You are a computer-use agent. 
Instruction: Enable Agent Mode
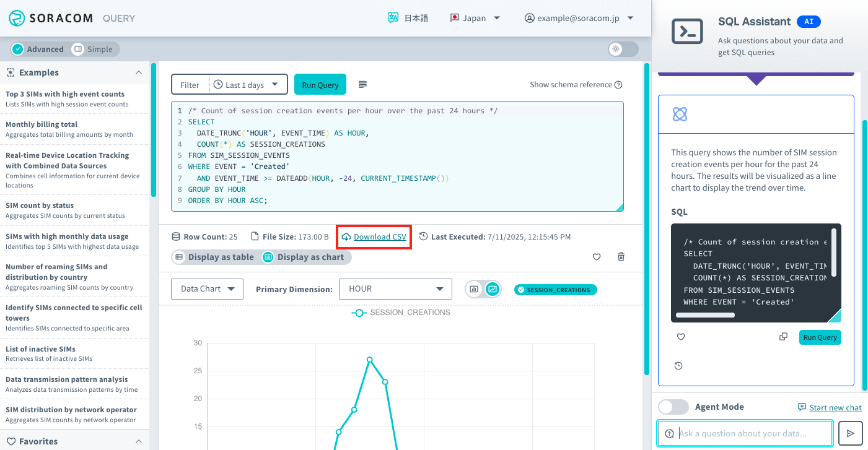[x=673, y=407]
